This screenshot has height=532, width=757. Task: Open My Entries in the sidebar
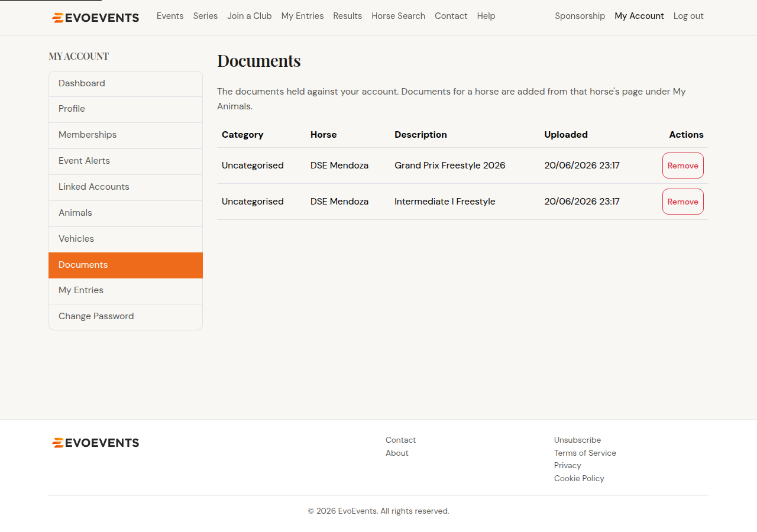125,291
